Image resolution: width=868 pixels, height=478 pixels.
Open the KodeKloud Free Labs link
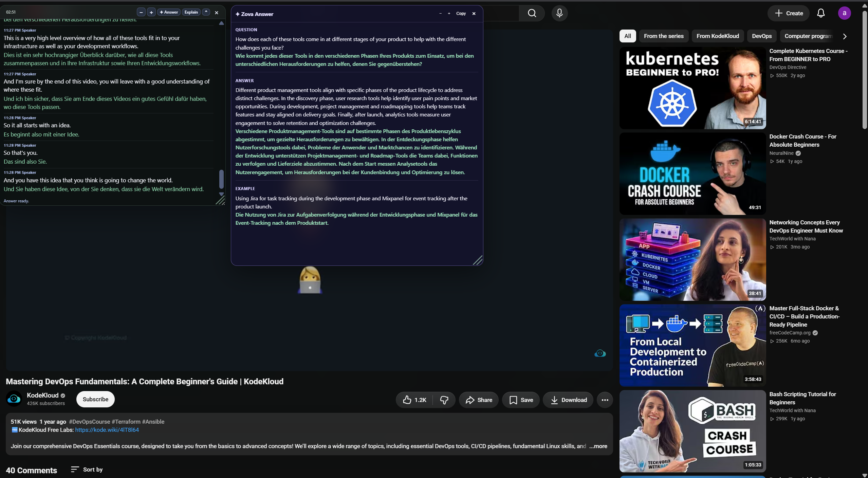point(107,430)
